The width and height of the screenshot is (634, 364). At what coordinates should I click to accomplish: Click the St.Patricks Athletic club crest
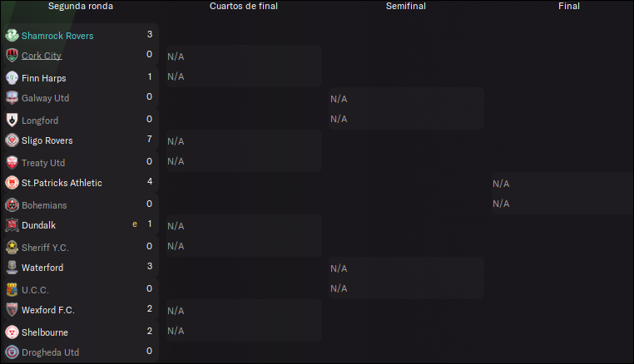(x=12, y=183)
